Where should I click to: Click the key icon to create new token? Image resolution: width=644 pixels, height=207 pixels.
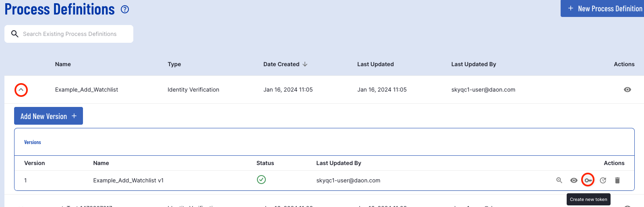pos(588,180)
